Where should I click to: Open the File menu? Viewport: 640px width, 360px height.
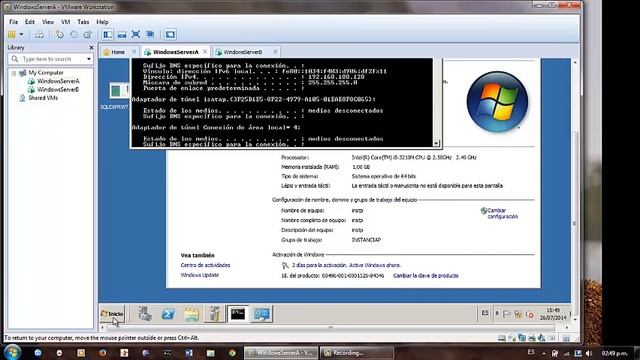tap(13, 22)
